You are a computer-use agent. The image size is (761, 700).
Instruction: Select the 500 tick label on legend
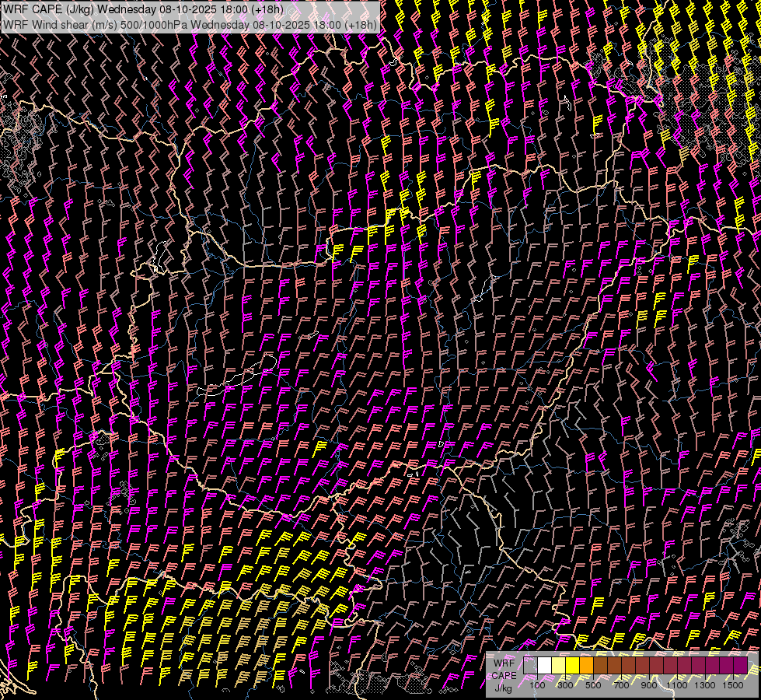(x=593, y=684)
